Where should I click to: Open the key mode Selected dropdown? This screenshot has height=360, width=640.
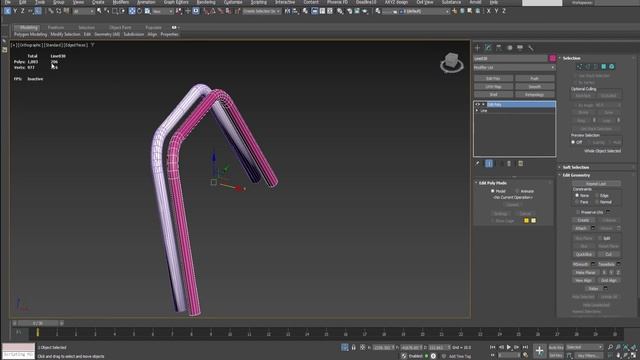coord(584,347)
